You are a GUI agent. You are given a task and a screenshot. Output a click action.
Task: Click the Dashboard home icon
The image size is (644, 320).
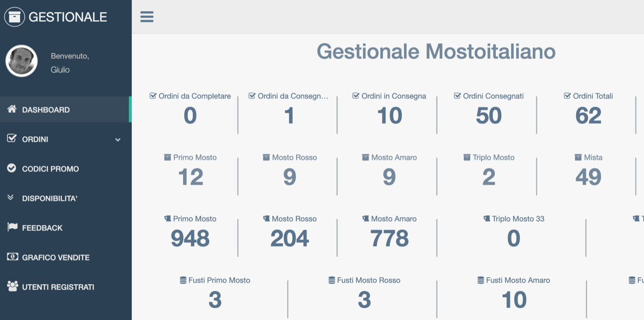(12, 109)
